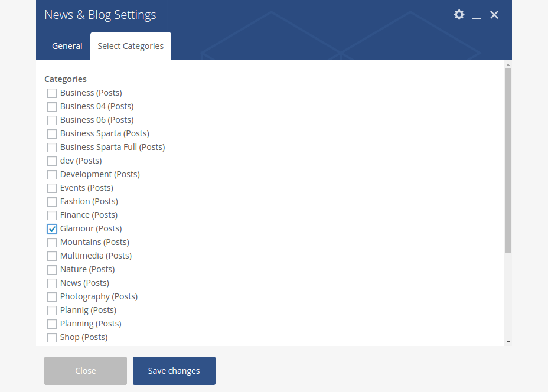Select the Select Categories tab
This screenshot has width=548, height=392.
[131, 46]
